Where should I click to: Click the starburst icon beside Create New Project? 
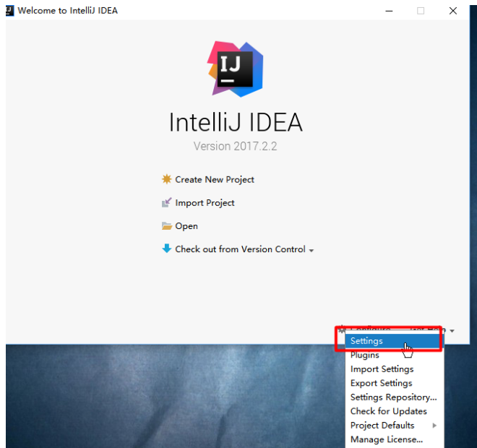(x=166, y=179)
